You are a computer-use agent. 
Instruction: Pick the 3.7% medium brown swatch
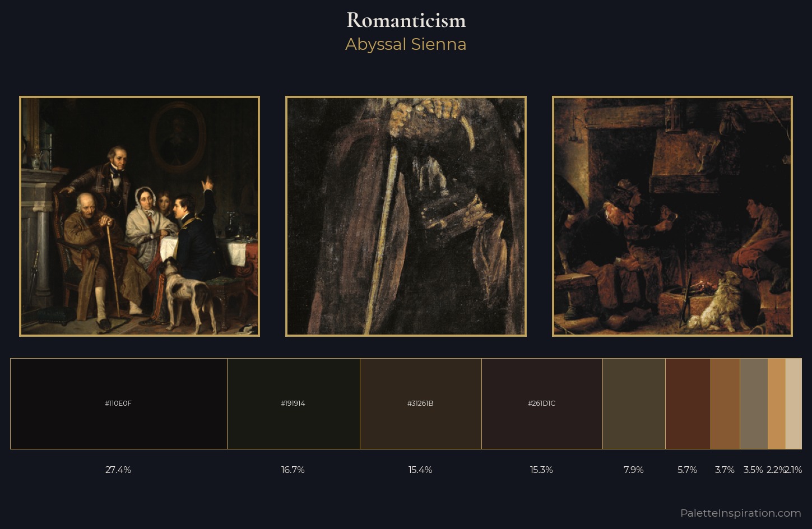[725, 403]
